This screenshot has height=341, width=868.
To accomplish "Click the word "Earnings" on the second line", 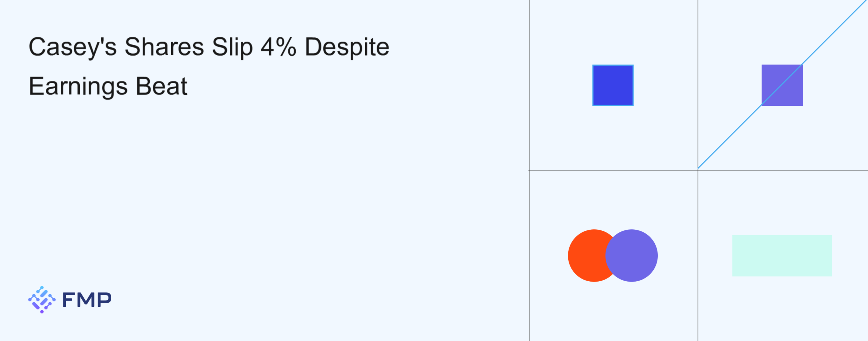I will 78,86.
